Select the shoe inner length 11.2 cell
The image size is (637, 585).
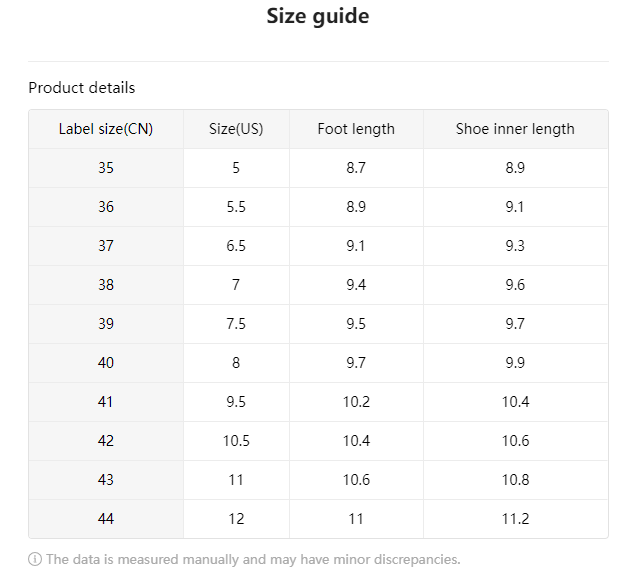(515, 519)
